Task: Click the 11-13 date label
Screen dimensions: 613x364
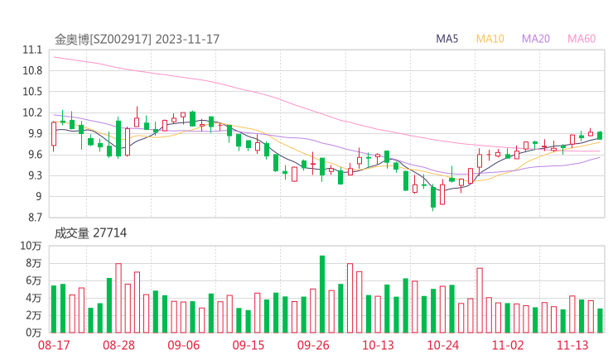Action: tap(572, 345)
